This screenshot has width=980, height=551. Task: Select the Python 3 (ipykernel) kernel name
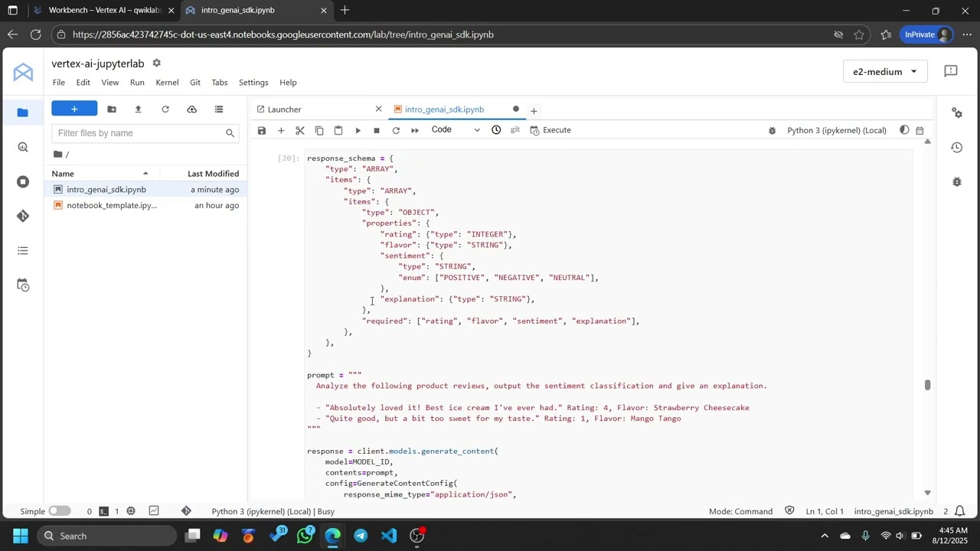(837, 130)
